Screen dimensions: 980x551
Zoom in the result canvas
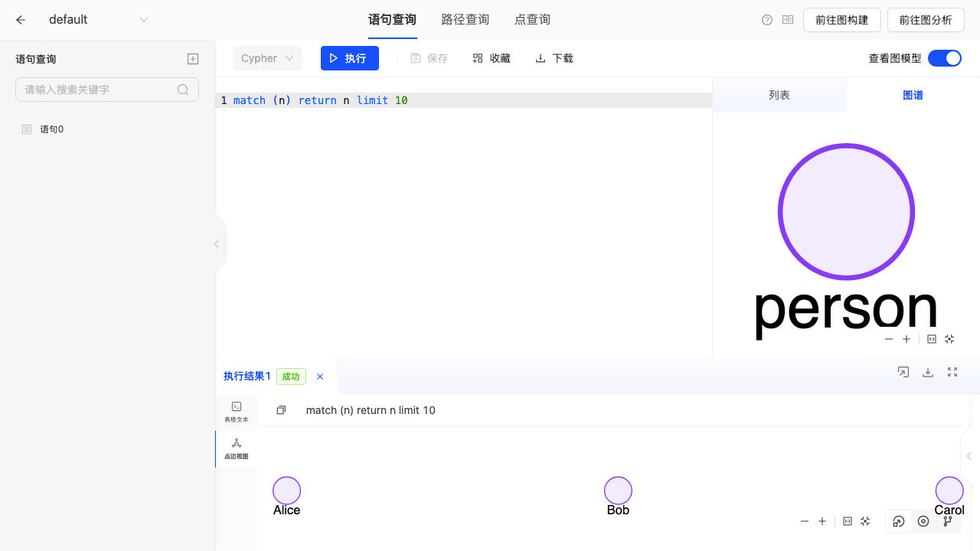point(822,521)
